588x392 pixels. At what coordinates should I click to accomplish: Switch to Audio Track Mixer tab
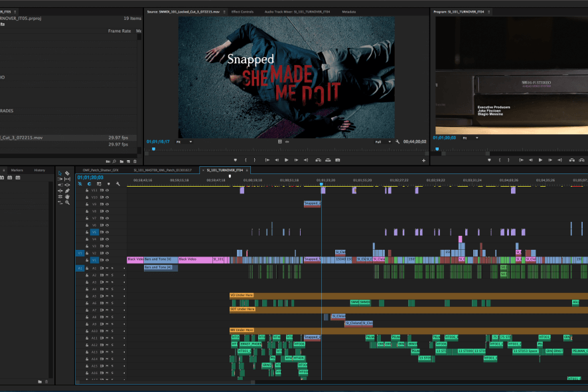pos(297,12)
